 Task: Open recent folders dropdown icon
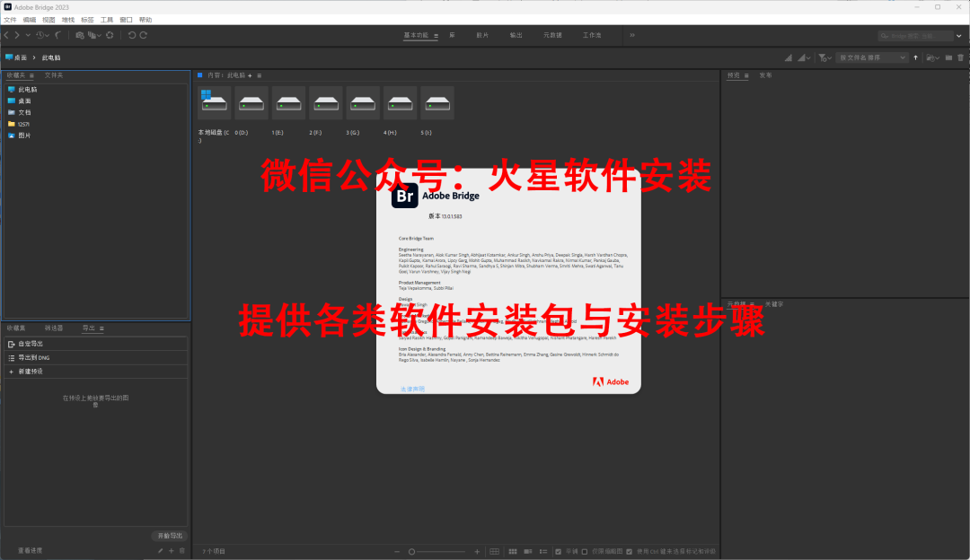(x=933, y=57)
